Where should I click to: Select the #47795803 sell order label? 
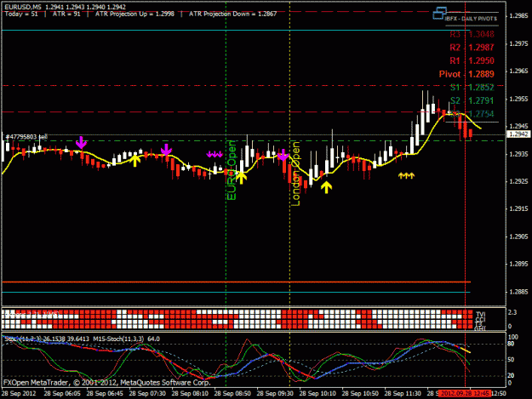(26, 137)
